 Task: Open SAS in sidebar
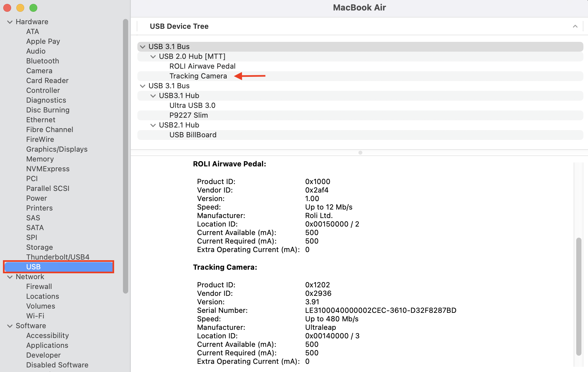pyautogui.click(x=33, y=218)
